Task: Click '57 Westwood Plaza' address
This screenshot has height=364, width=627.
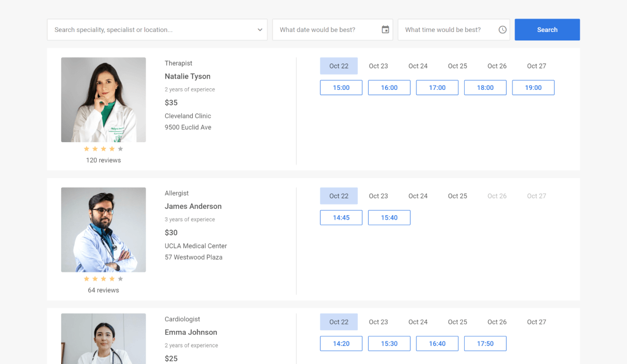Action: pos(193,257)
